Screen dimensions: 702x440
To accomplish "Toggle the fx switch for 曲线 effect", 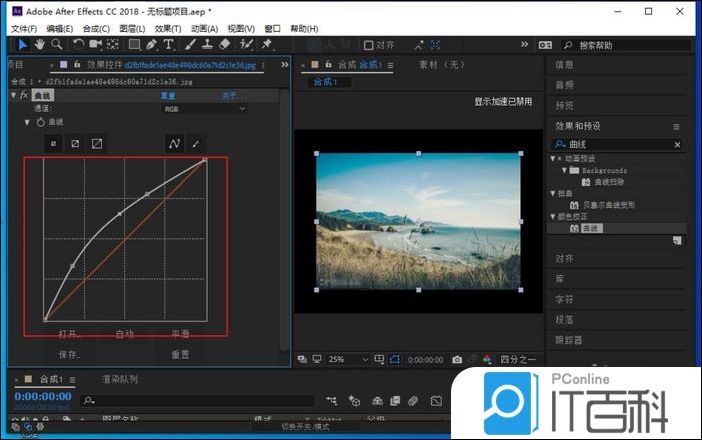I will pos(23,96).
